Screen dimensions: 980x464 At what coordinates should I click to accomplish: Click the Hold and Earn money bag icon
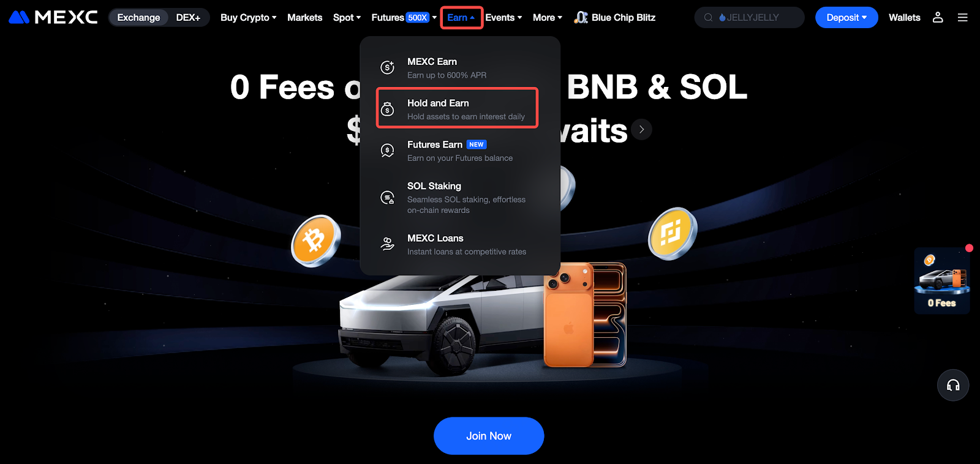387,109
